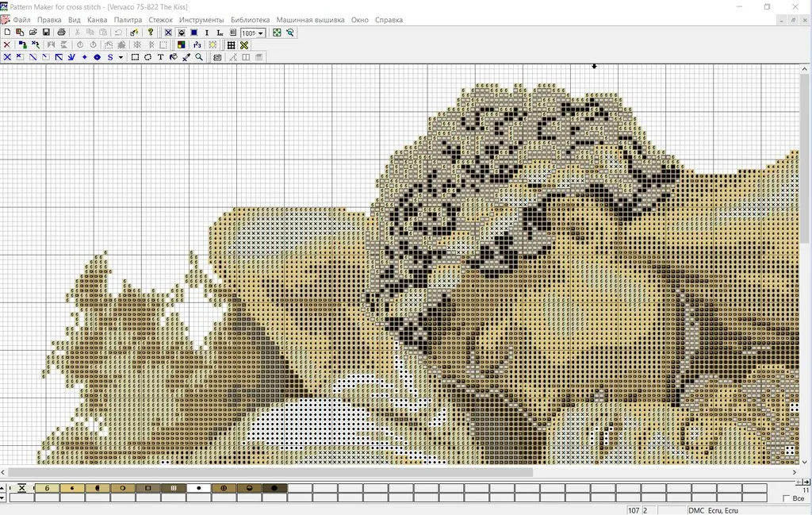Select the Text tool
Image resolution: width=812 pixels, height=515 pixels.
[x=160, y=57]
